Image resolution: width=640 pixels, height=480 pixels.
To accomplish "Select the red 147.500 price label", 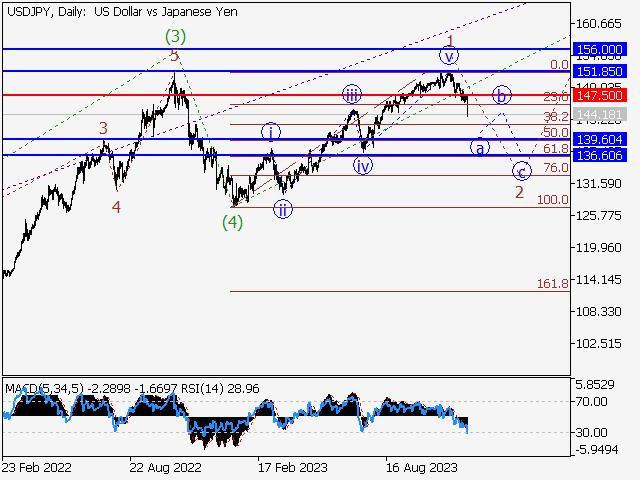I will coord(599,96).
